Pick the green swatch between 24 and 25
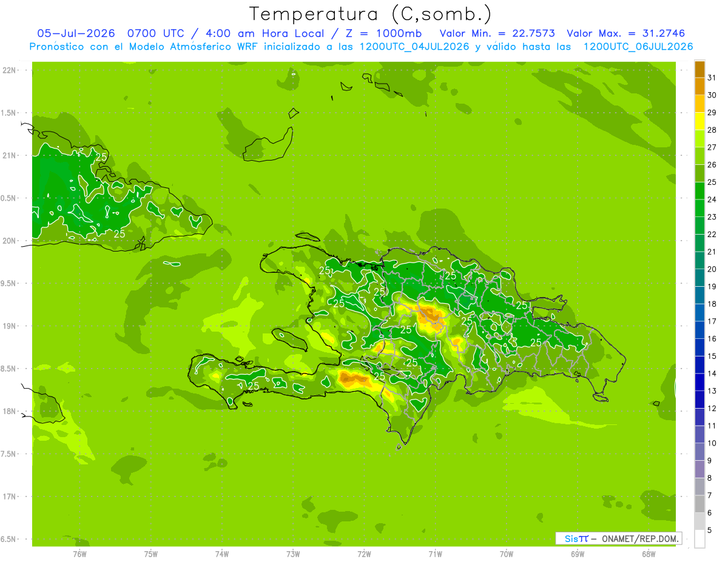Image resolution: width=728 pixels, height=562 pixels. point(699,191)
